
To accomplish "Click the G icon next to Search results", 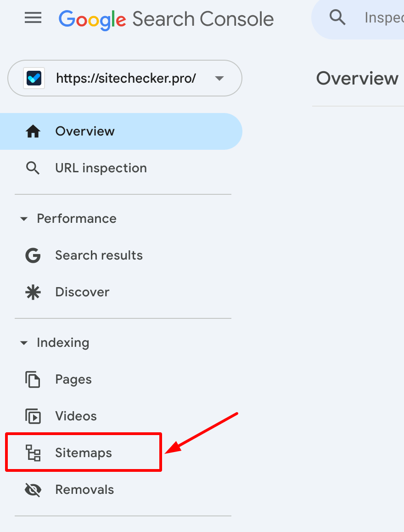I will click(33, 255).
